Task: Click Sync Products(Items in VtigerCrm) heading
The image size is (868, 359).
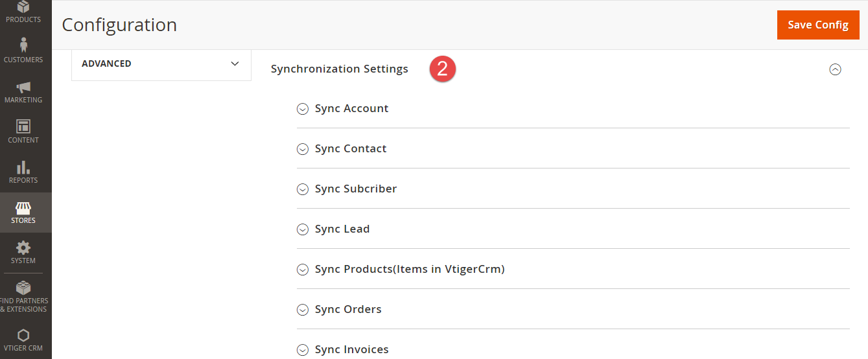Action: [409, 269]
